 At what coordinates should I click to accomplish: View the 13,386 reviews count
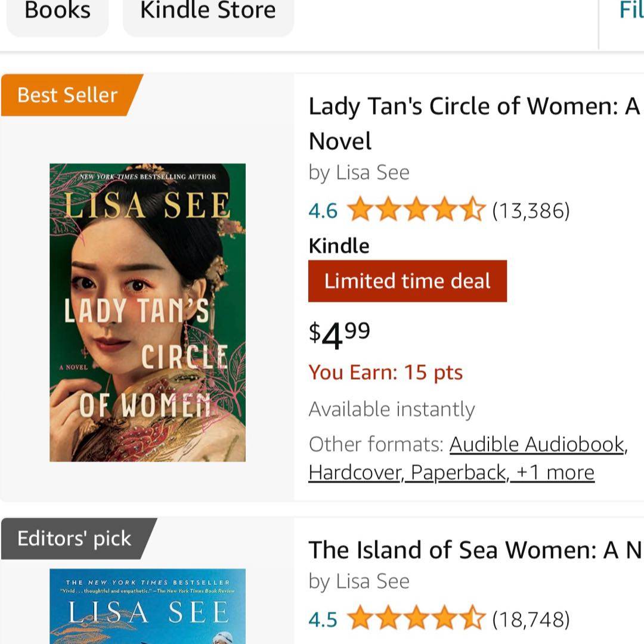click(531, 210)
